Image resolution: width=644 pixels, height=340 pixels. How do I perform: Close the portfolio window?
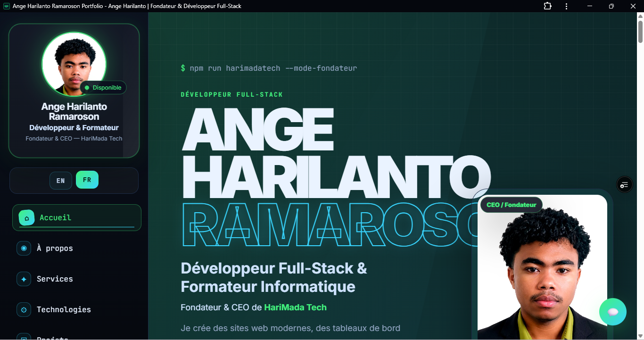coord(633,6)
